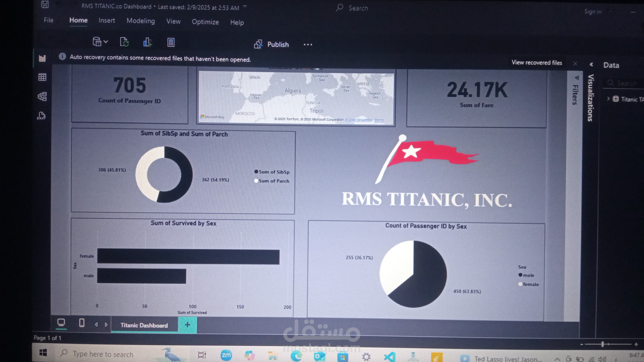Expand the Titanic table tree arrow
The image size is (644, 362).
pos(608,99)
